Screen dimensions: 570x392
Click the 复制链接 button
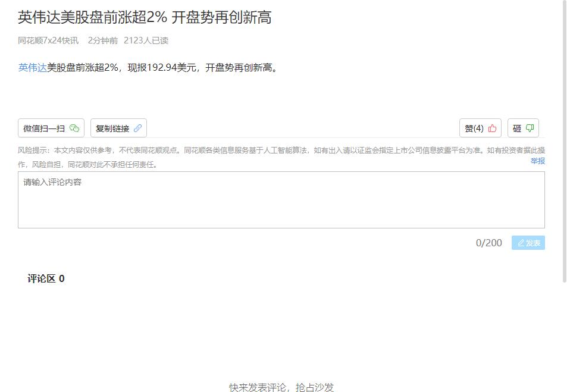click(x=118, y=128)
